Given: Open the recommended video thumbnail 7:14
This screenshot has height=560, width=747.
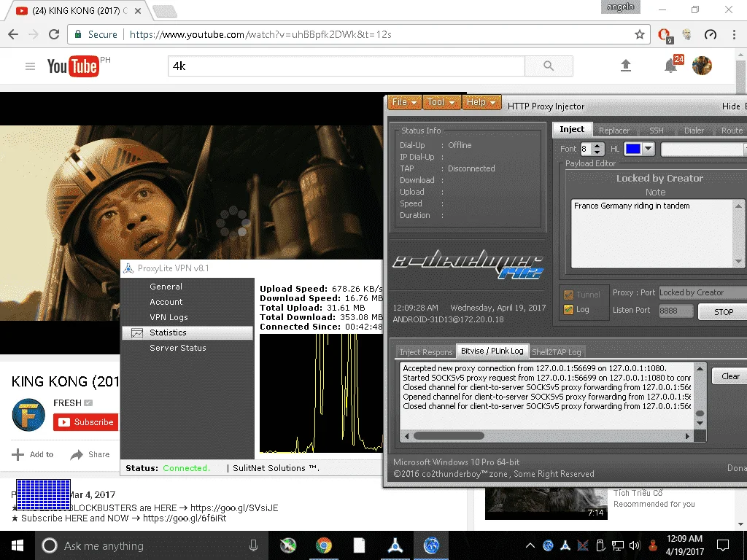Looking at the screenshot, I should [x=546, y=503].
